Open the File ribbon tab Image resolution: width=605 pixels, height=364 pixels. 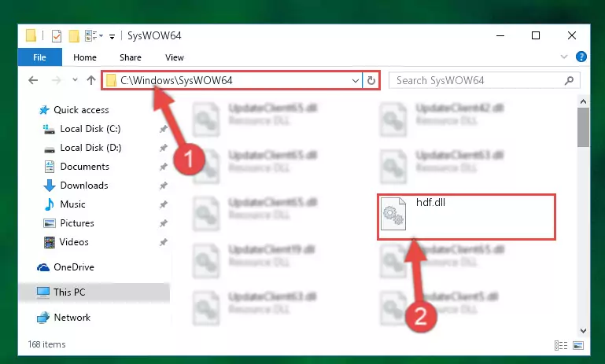point(40,57)
